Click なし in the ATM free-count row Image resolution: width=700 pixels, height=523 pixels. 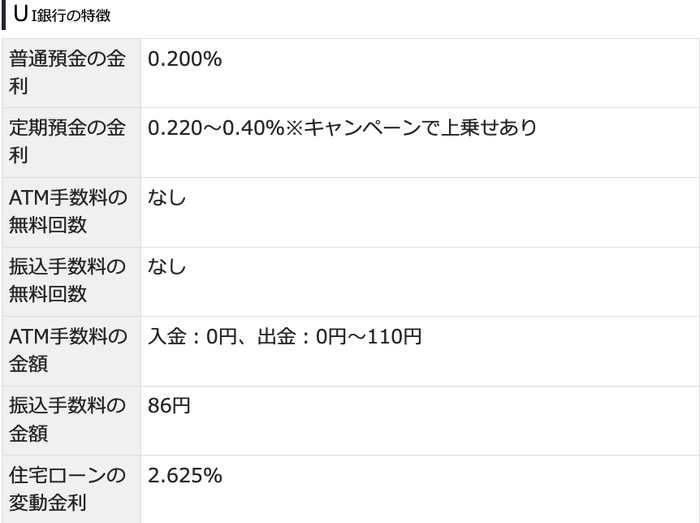[167, 198]
